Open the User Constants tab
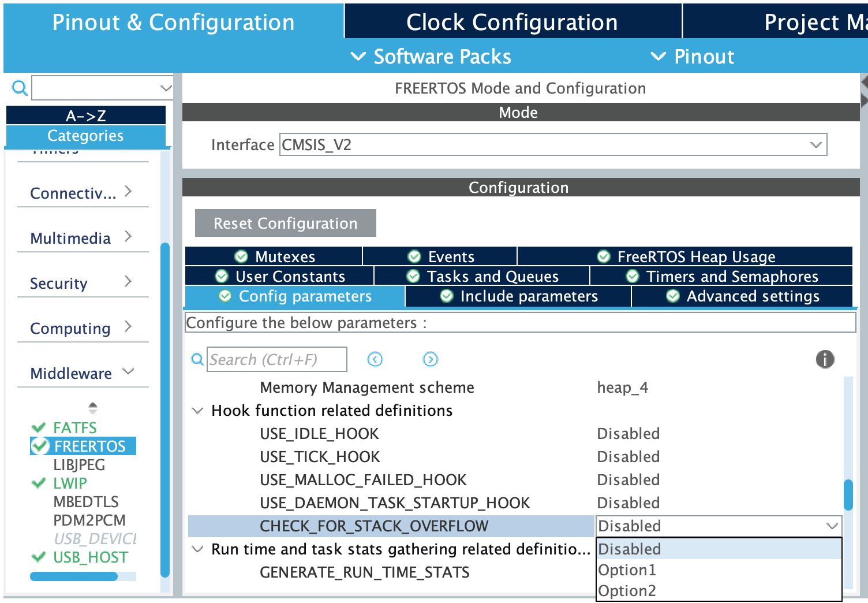 [x=279, y=276]
